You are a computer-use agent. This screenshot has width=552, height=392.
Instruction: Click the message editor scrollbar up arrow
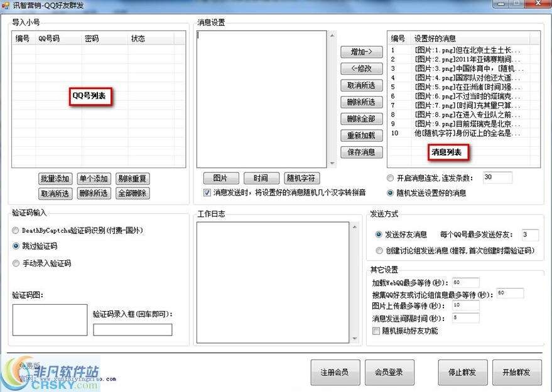point(332,35)
